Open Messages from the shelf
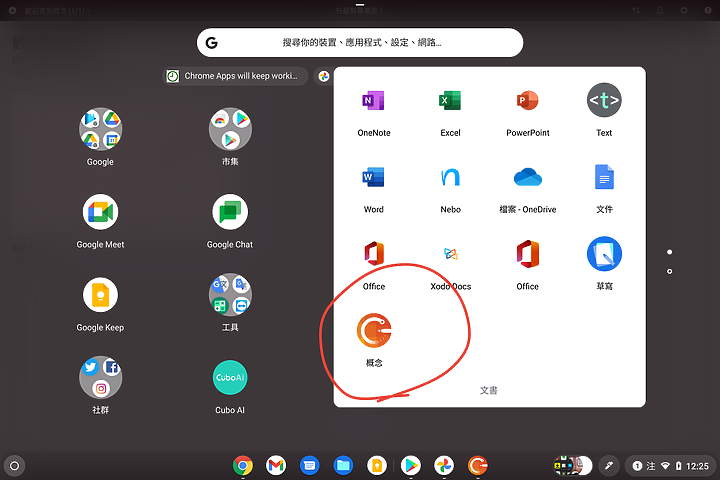720x480 pixels. 309,466
